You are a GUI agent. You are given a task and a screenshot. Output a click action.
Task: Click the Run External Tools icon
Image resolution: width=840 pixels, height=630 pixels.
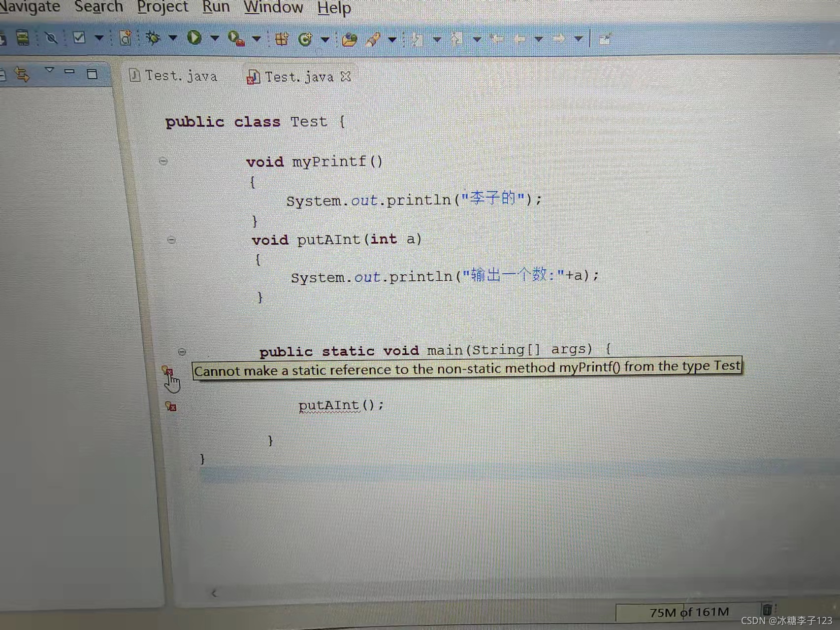236,38
